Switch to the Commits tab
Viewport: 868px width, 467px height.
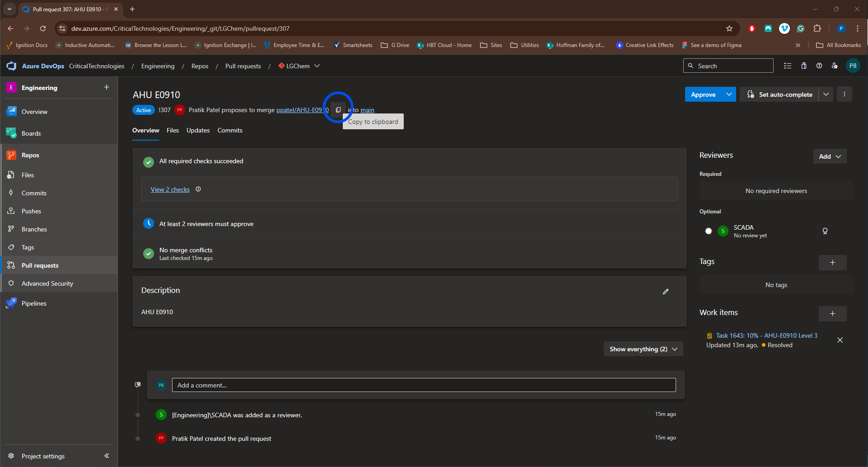(230, 130)
